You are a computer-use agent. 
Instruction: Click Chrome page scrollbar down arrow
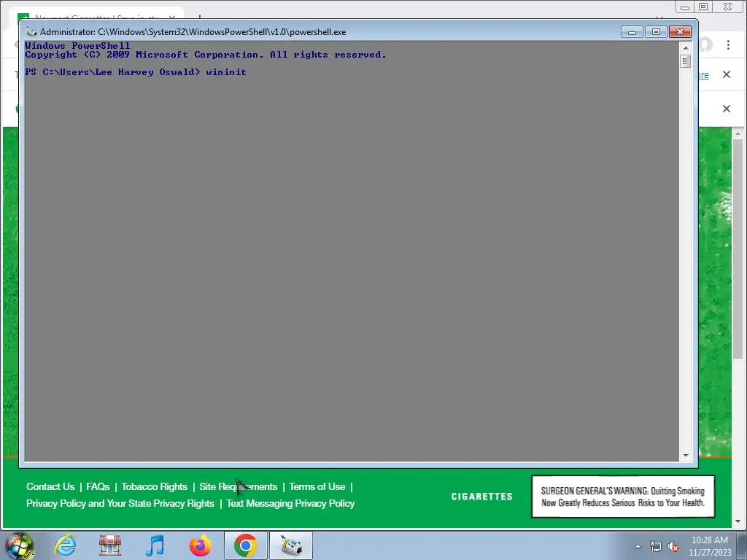[x=738, y=521]
